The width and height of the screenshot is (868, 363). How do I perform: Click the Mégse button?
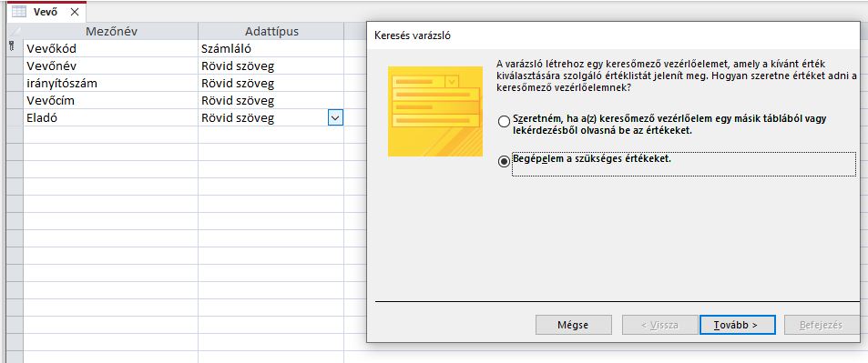tap(573, 325)
